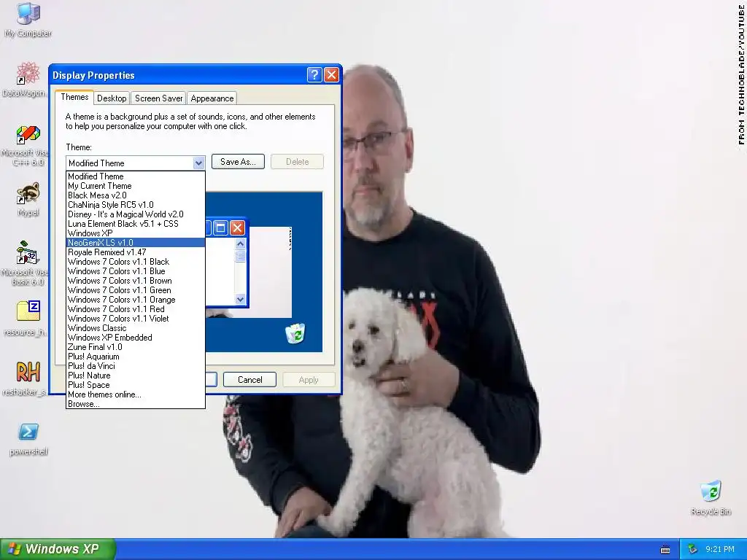Click the Browse... entry in theme list
The height and width of the screenshot is (560, 747).
point(136,404)
